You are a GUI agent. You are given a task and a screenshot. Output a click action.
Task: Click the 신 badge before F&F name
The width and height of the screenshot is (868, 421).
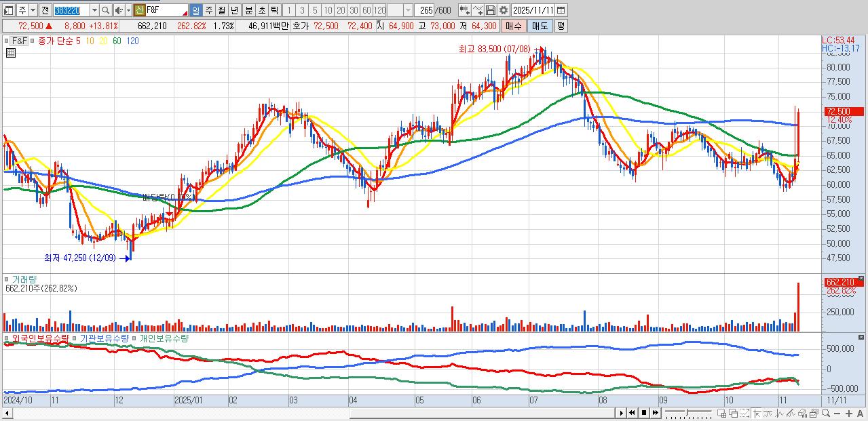(139, 10)
